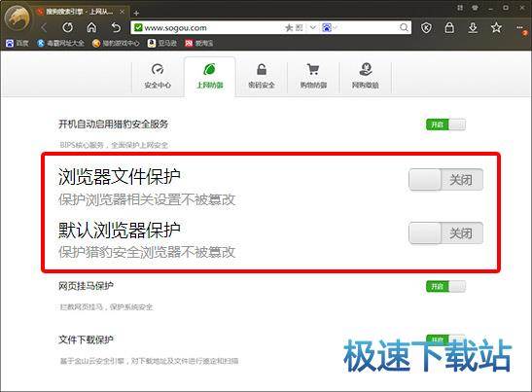Viewport: 532px width, 392px height.
Task: Open the 亚马逊 bookmark link
Action: click(162, 43)
